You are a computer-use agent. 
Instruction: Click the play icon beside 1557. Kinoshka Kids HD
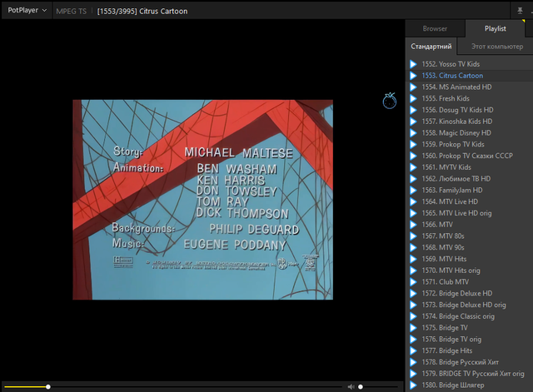point(413,122)
